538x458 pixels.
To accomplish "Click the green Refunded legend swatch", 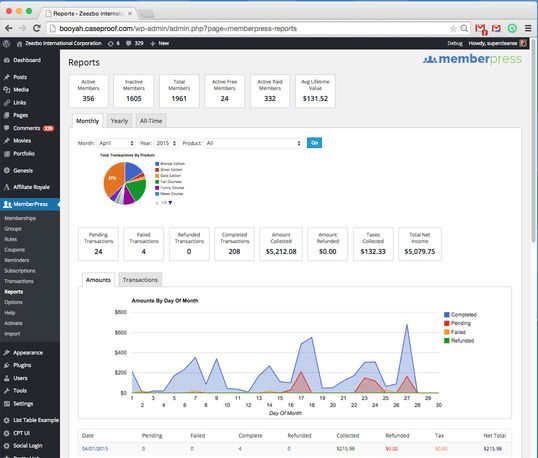I will 447,341.
